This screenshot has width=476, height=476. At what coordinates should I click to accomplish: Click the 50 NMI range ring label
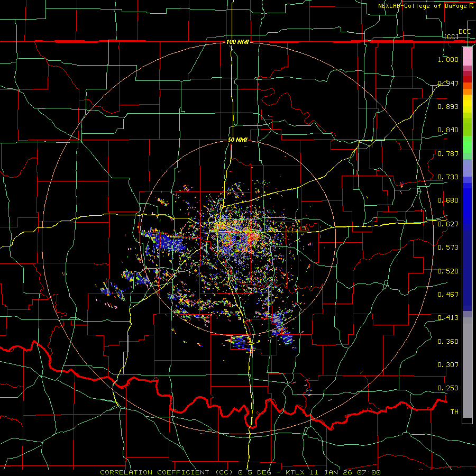point(237,140)
